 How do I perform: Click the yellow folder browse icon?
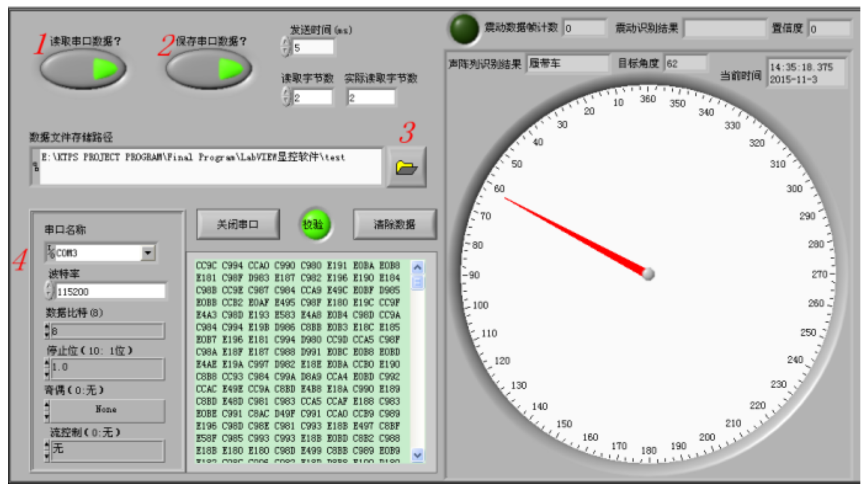click(x=406, y=168)
